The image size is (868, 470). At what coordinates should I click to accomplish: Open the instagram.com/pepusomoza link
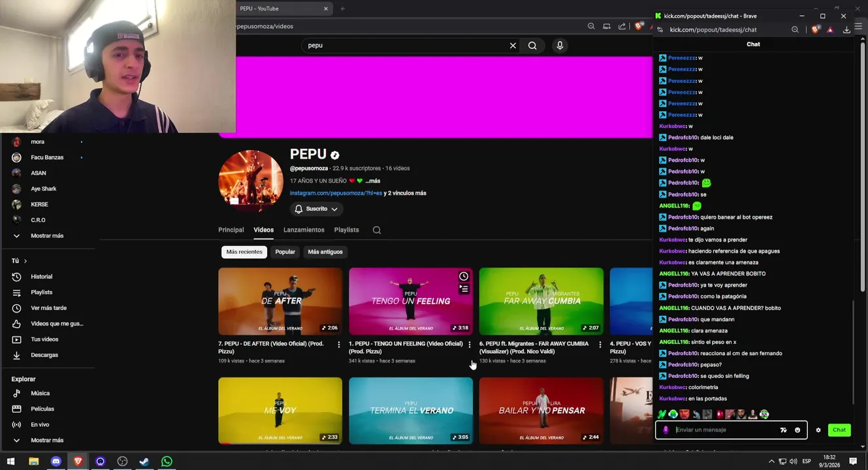(x=336, y=193)
